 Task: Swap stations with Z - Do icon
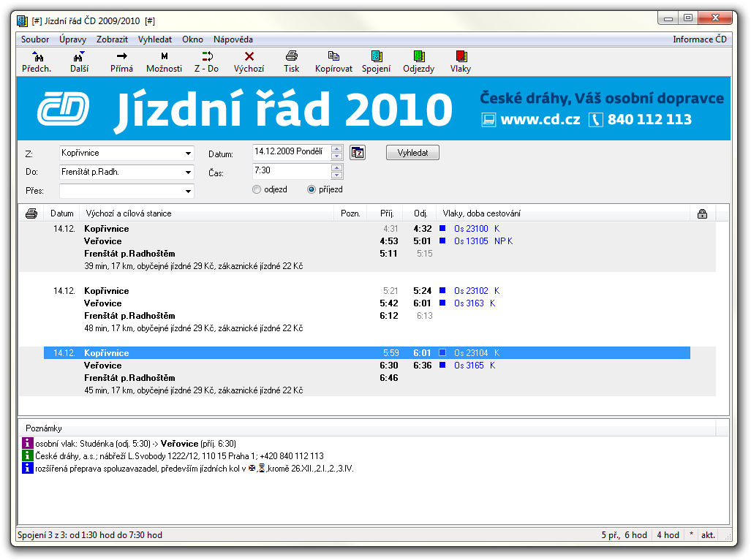207,56
